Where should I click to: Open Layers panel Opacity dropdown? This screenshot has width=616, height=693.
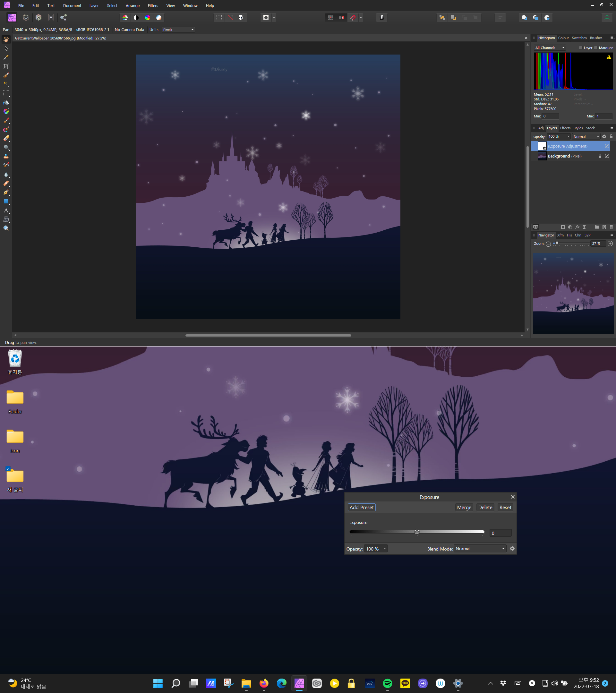[x=569, y=137]
